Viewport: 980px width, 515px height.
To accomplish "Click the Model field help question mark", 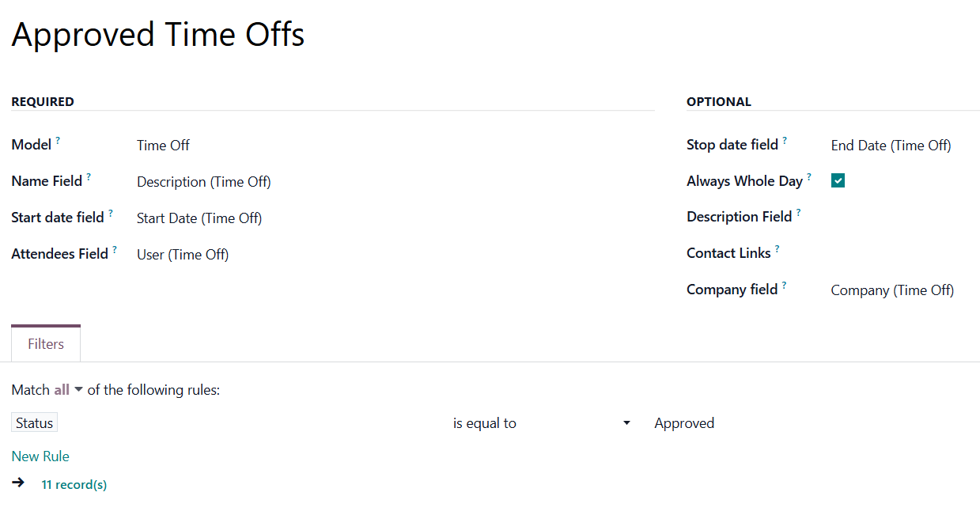I will pos(58,141).
